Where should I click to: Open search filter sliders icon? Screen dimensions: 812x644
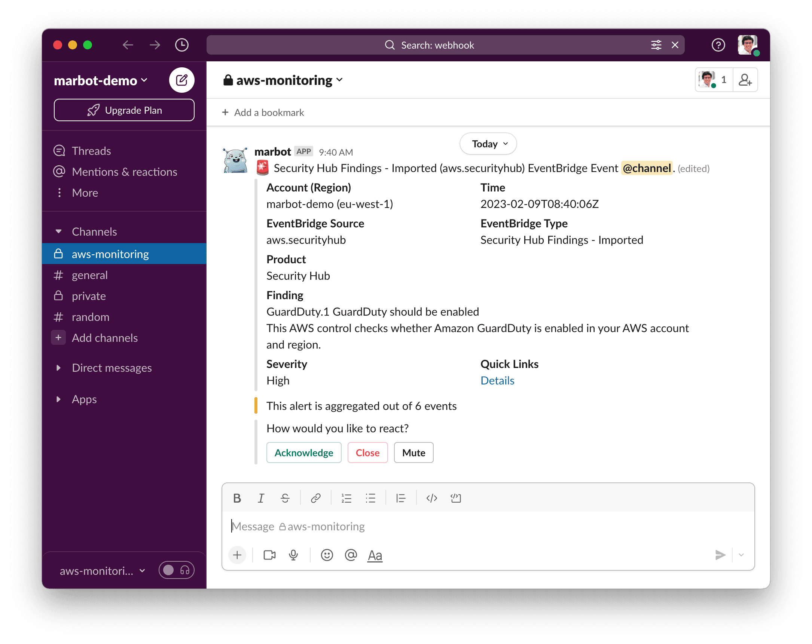(x=656, y=45)
